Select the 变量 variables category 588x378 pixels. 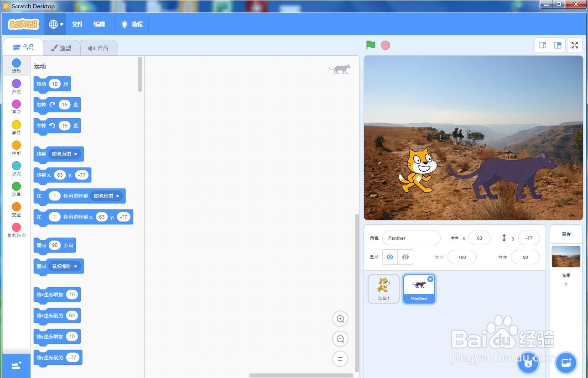[16, 209]
